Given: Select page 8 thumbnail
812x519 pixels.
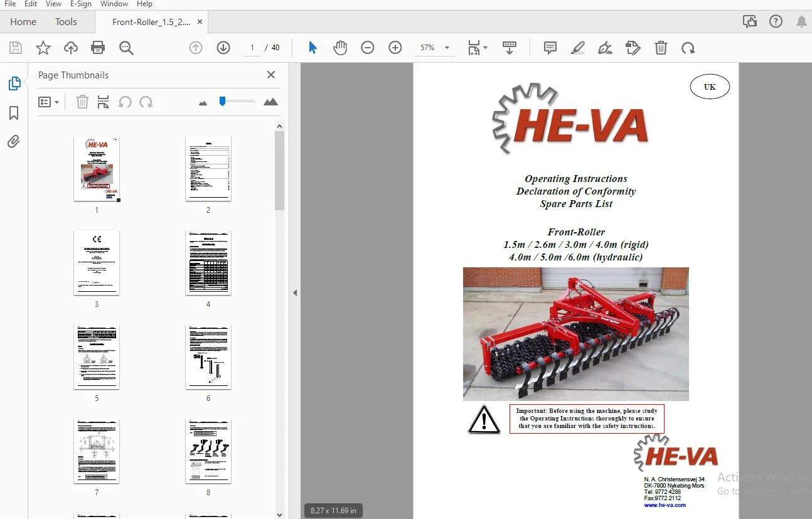Looking at the screenshot, I should (208, 451).
